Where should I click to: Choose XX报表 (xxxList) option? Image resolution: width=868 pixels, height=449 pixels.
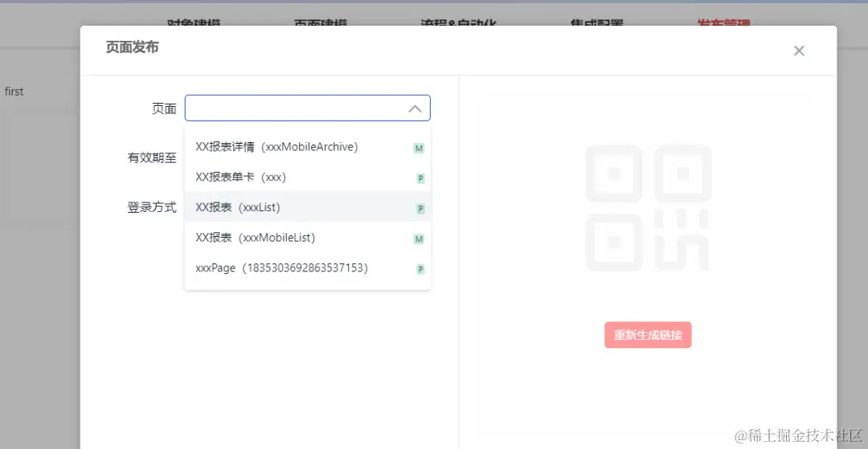[x=307, y=207]
